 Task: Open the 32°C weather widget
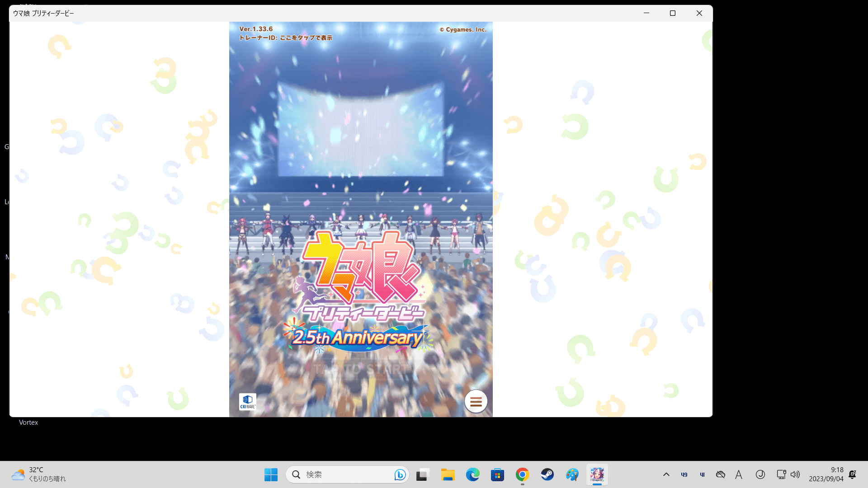(x=38, y=474)
